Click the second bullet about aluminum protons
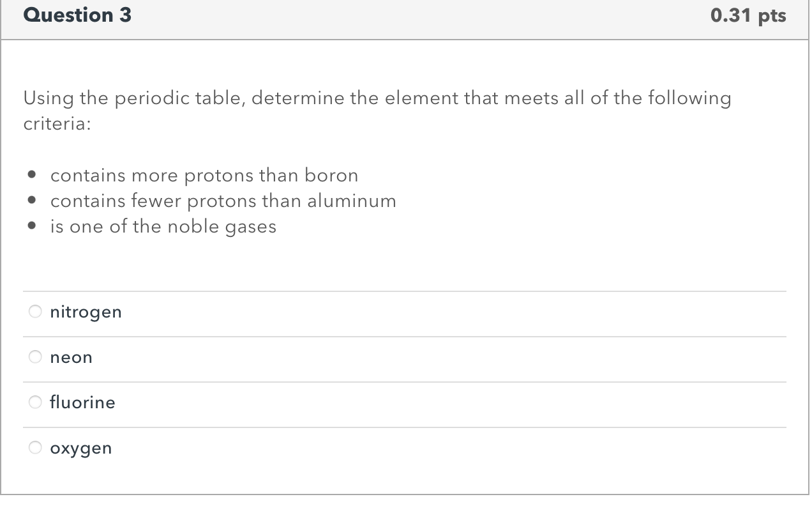Screen dimensions: 812x506 (223, 201)
